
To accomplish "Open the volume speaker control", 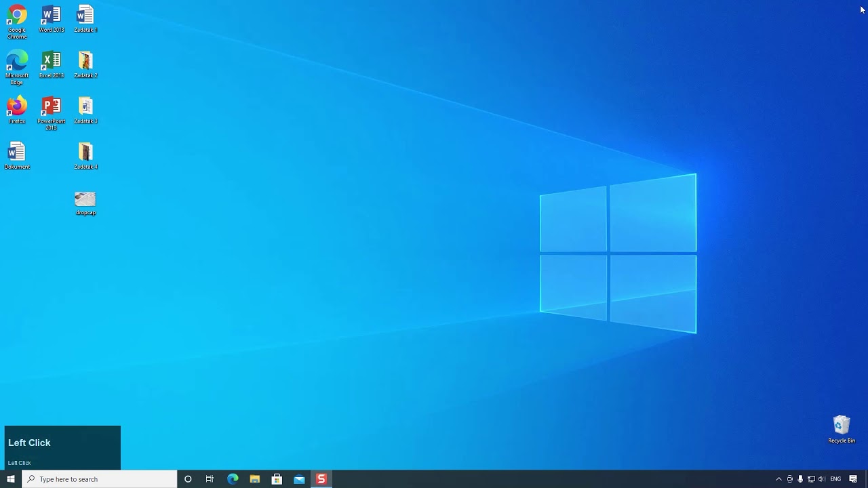I will click(x=821, y=479).
